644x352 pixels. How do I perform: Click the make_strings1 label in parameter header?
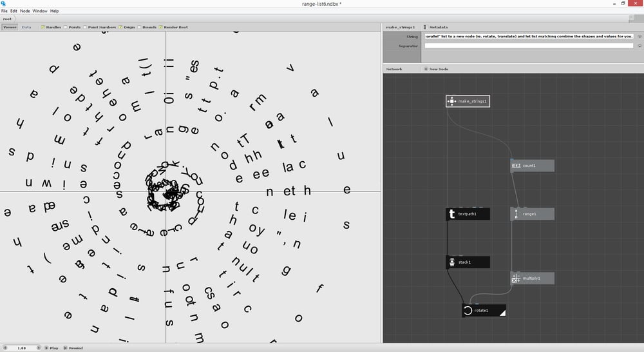pyautogui.click(x=401, y=27)
